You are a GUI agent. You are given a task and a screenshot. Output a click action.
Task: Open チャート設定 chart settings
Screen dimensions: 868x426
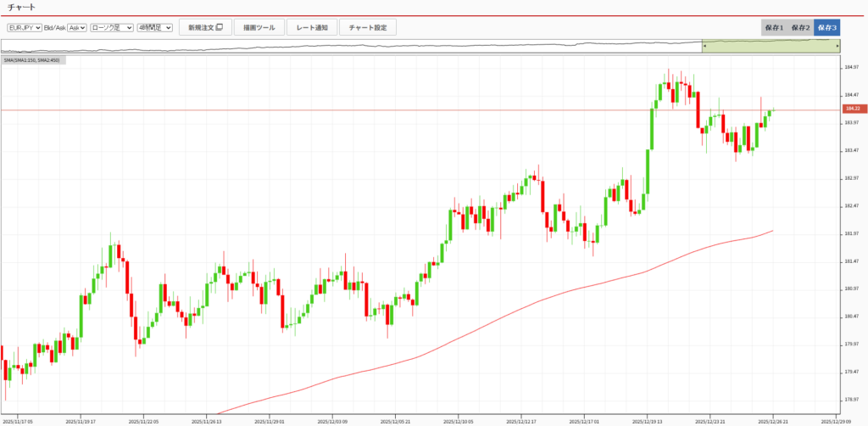click(367, 27)
